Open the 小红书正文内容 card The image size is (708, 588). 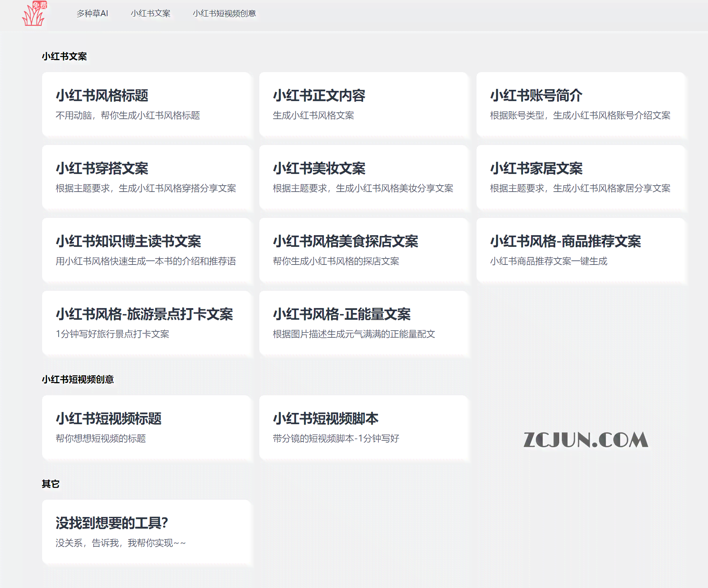363,104
